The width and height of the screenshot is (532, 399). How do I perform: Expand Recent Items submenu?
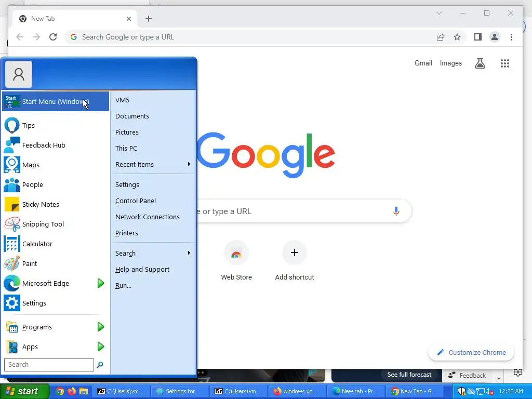click(189, 164)
